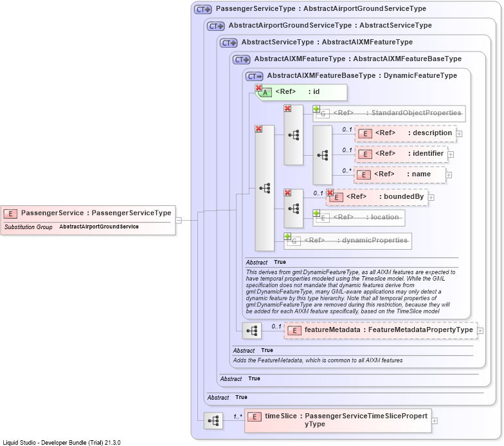Click the CT icon of AbstractAirportGroundServiceType
Image resolution: width=504 pixels, height=446 pixels.
[x=216, y=26]
